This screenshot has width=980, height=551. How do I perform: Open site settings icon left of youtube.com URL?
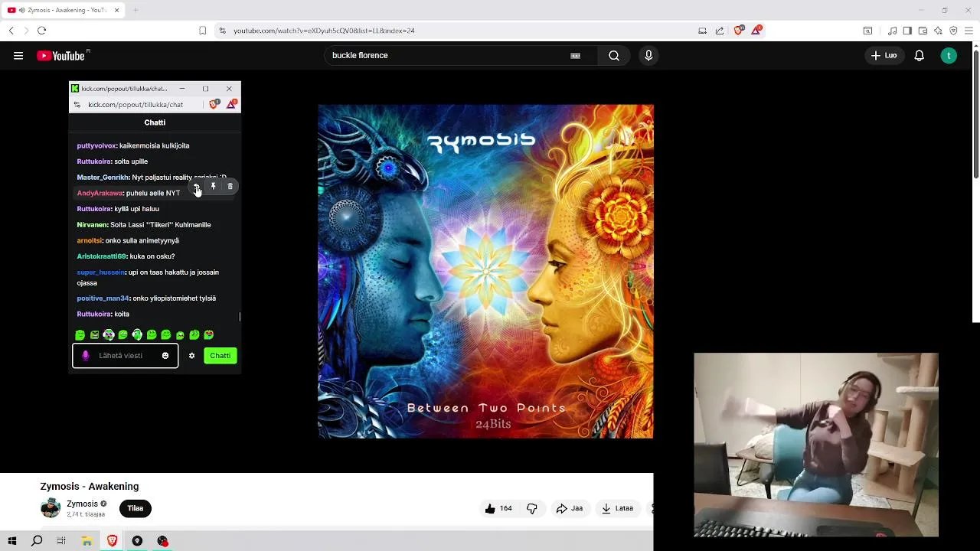pos(222,31)
